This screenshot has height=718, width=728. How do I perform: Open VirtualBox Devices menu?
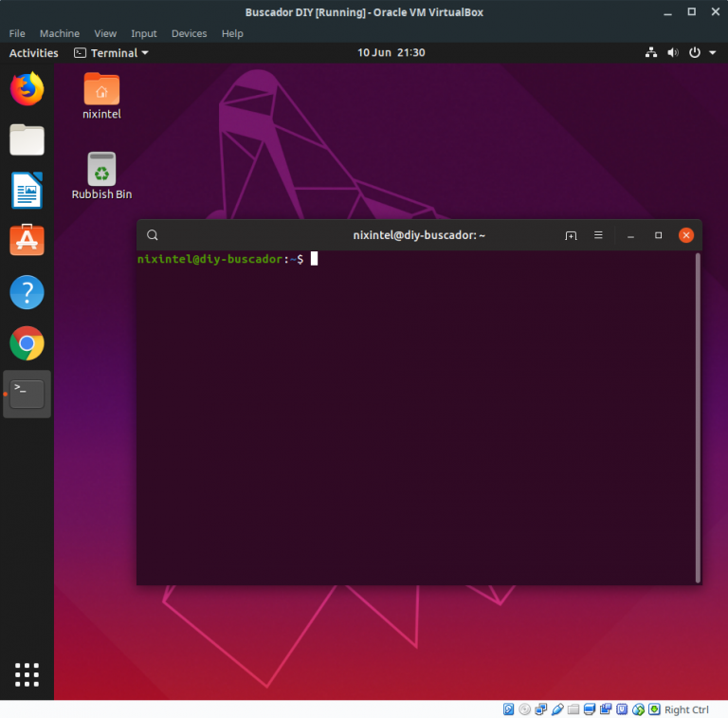[x=189, y=33]
